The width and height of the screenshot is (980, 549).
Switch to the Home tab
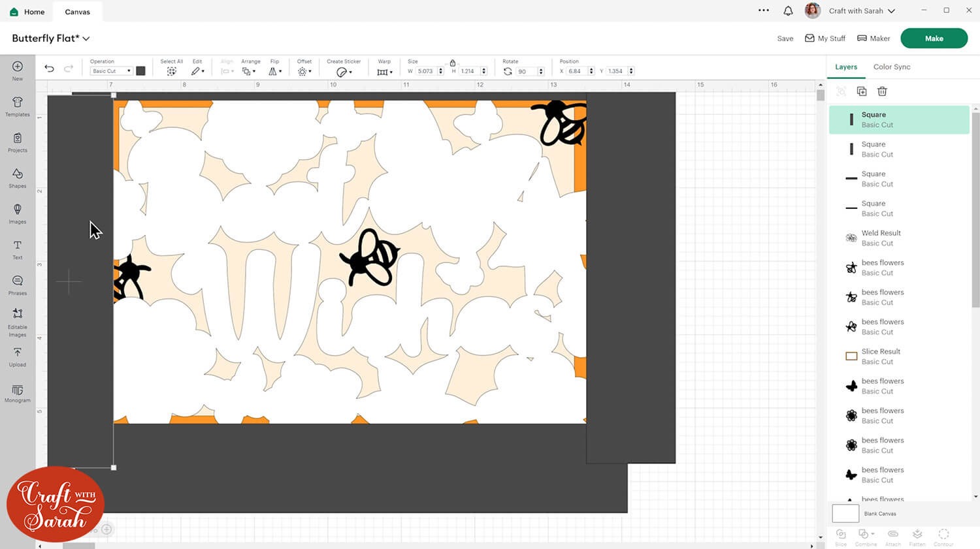(27, 12)
